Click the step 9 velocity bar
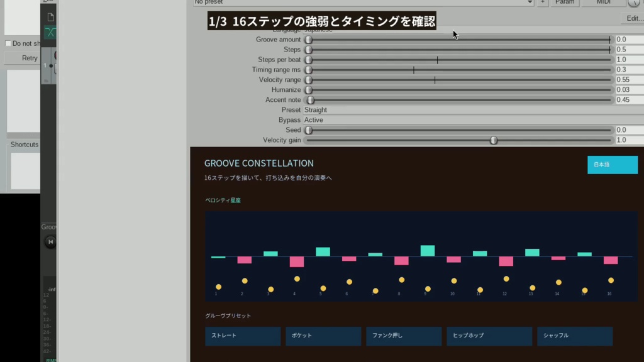 point(428,251)
